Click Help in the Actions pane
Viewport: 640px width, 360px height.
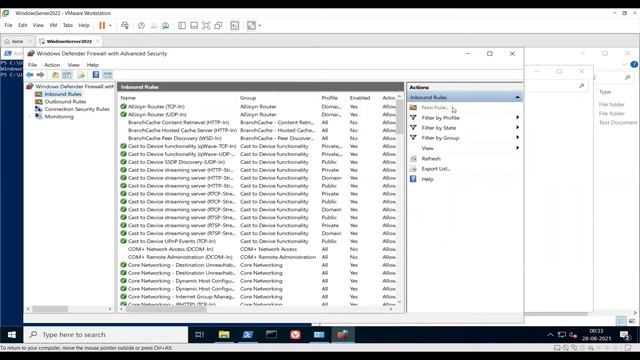point(427,179)
